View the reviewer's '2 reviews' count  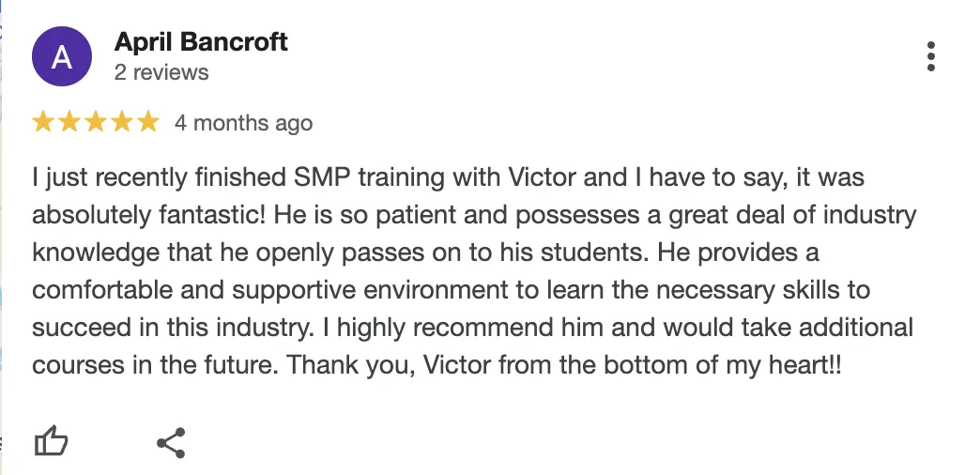161,72
